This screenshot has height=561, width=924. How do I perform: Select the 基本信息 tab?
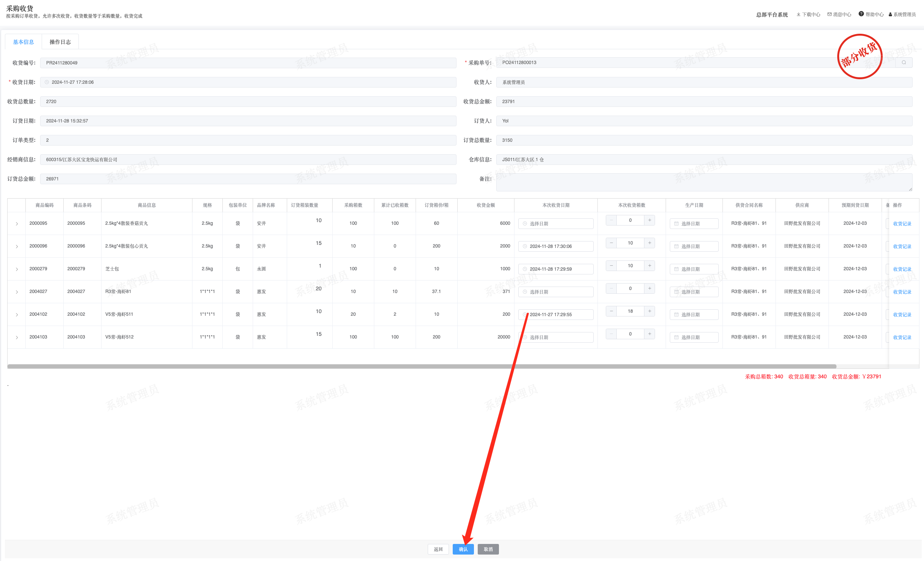[23, 42]
